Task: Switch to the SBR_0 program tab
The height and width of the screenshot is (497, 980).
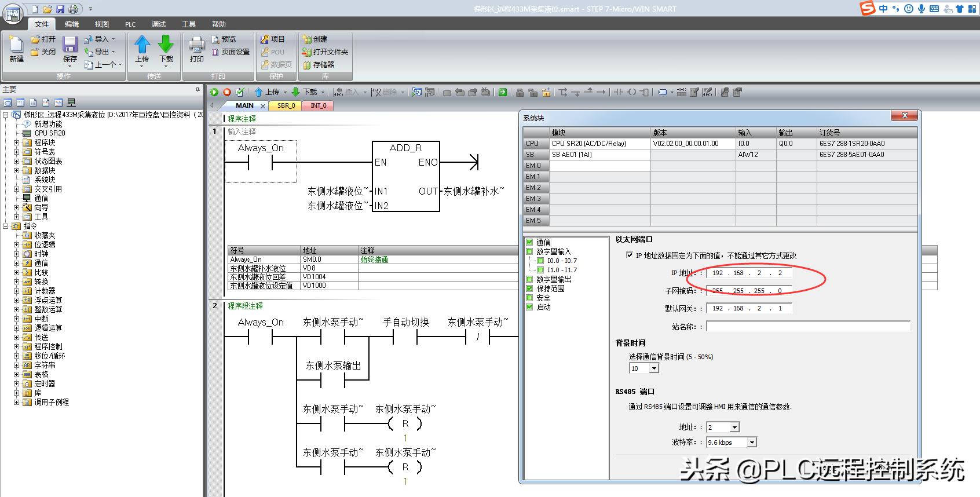Action: 286,105
